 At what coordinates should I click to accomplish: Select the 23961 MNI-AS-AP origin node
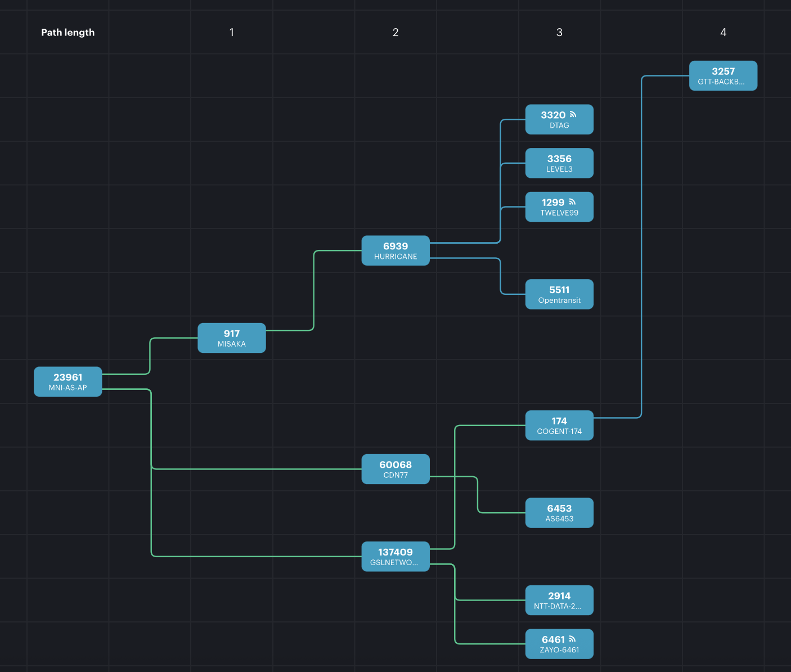[68, 382]
